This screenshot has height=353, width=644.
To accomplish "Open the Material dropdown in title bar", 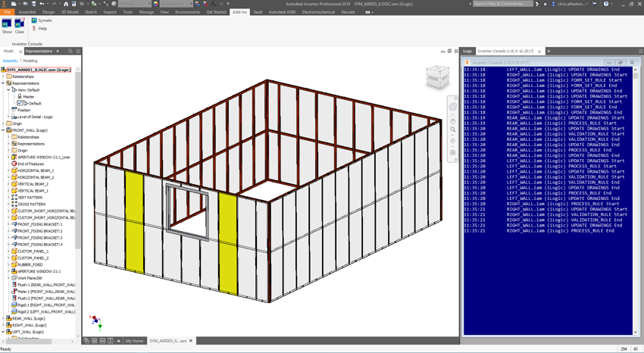I will 135,4.
